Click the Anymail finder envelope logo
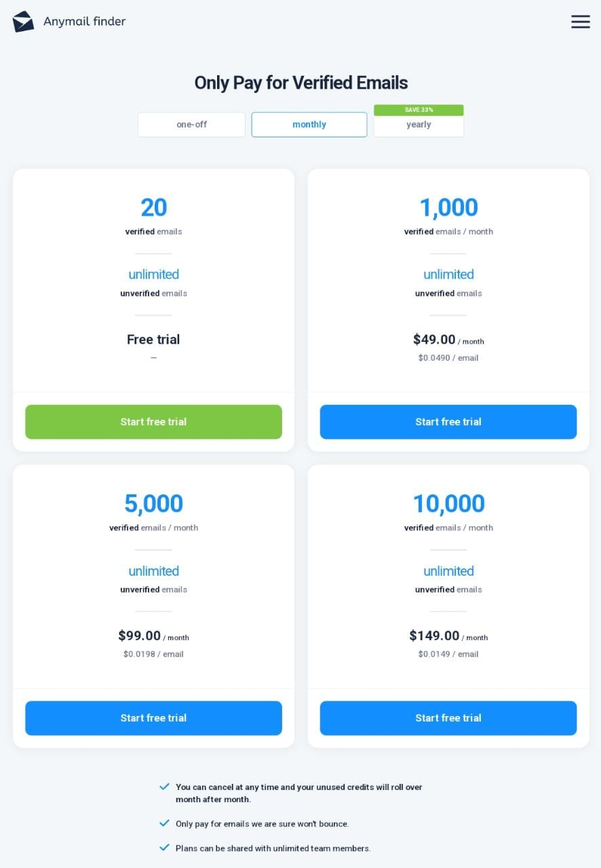601x868 pixels. click(x=23, y=22)
